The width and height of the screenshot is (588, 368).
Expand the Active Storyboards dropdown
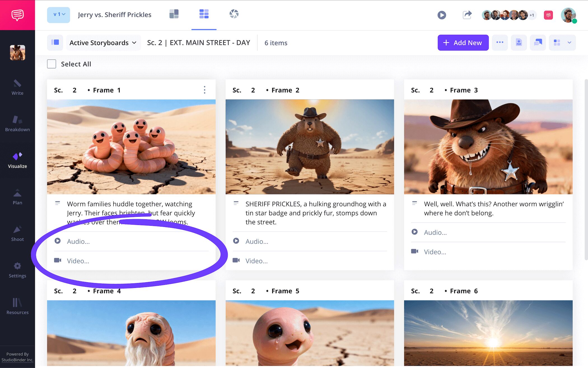[103, 43]
